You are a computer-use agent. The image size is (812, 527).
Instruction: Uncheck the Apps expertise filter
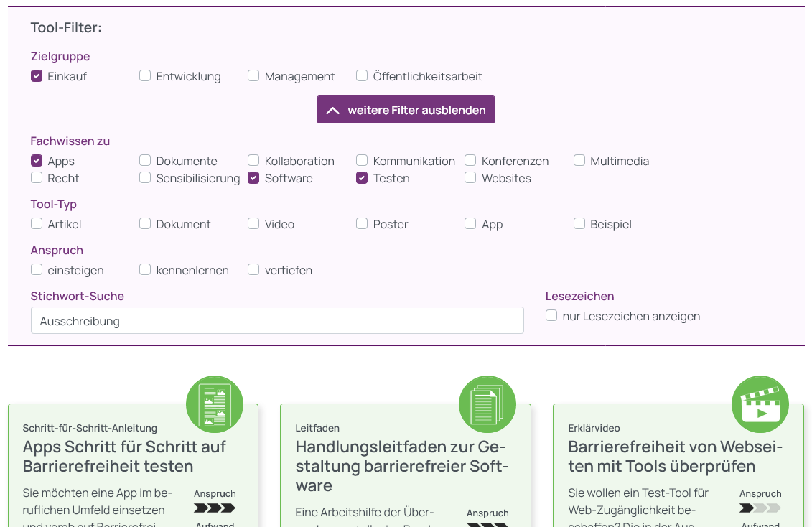[x=36, y=161]
